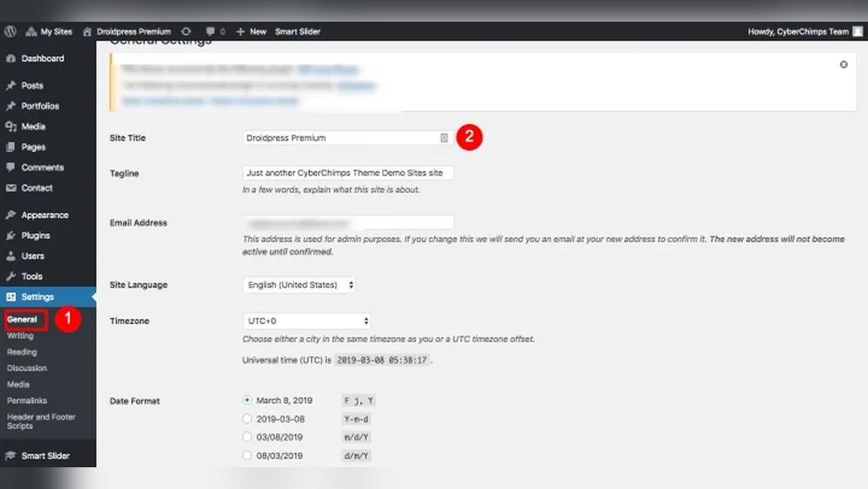
Task: Go to Reading settings submenu
Action: pyautogui.click(x=22, y=352)
